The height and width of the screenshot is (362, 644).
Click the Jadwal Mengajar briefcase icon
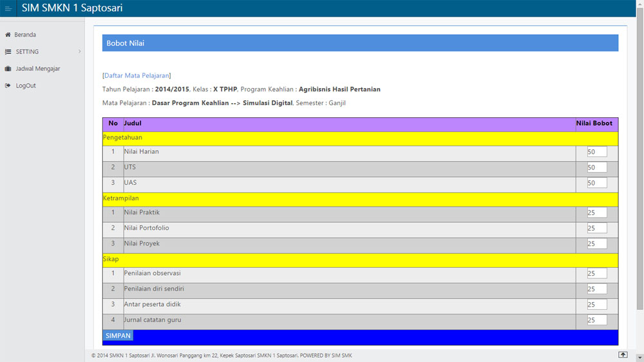[x=8, y=69]
